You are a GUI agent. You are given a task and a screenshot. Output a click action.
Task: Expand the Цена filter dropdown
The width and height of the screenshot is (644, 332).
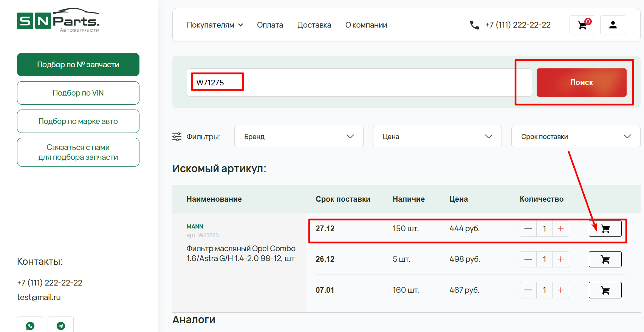point(437,137)
